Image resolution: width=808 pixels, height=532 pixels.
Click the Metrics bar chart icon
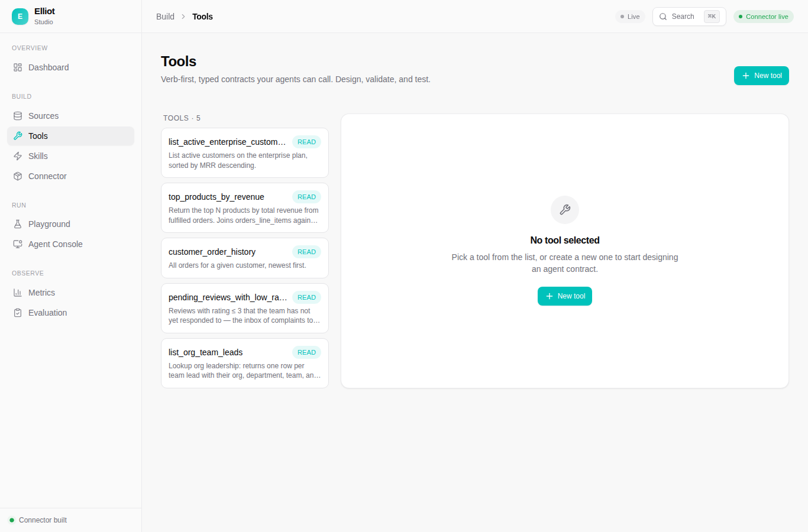18,293
